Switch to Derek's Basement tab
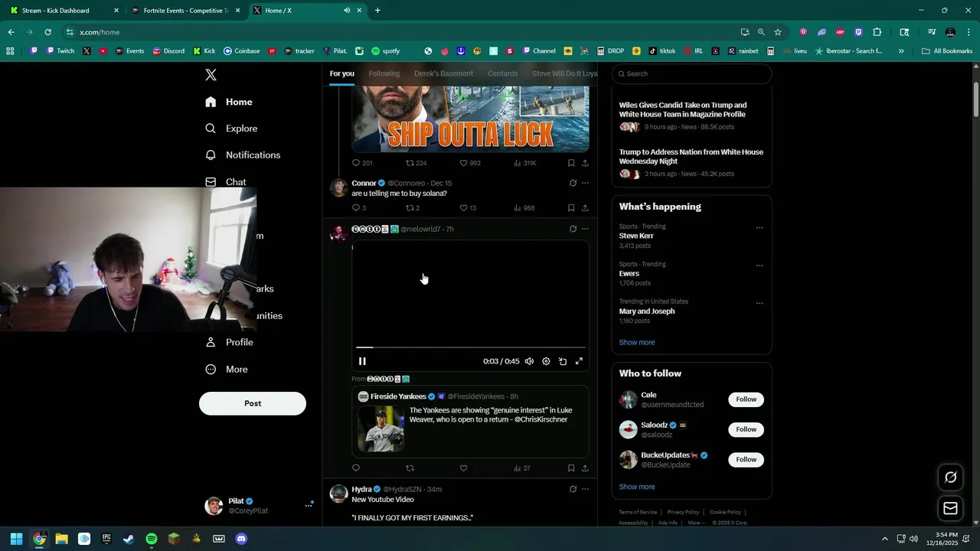The image size is (980, 551). [x=444, y=73]
